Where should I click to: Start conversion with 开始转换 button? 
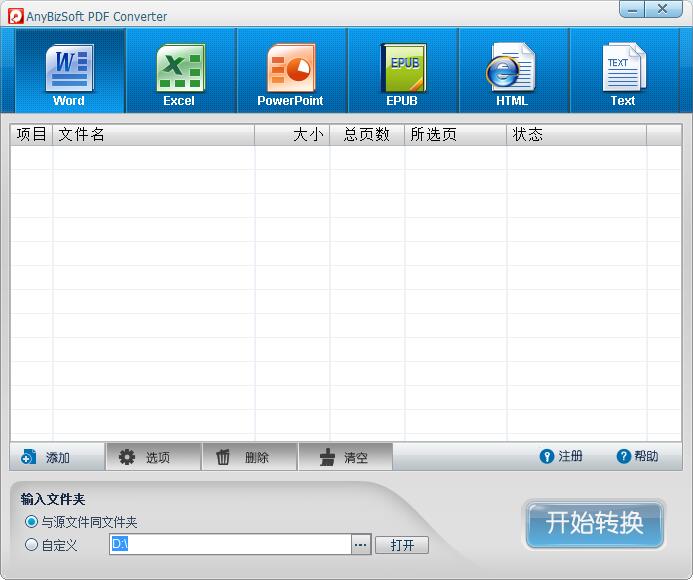594,524
